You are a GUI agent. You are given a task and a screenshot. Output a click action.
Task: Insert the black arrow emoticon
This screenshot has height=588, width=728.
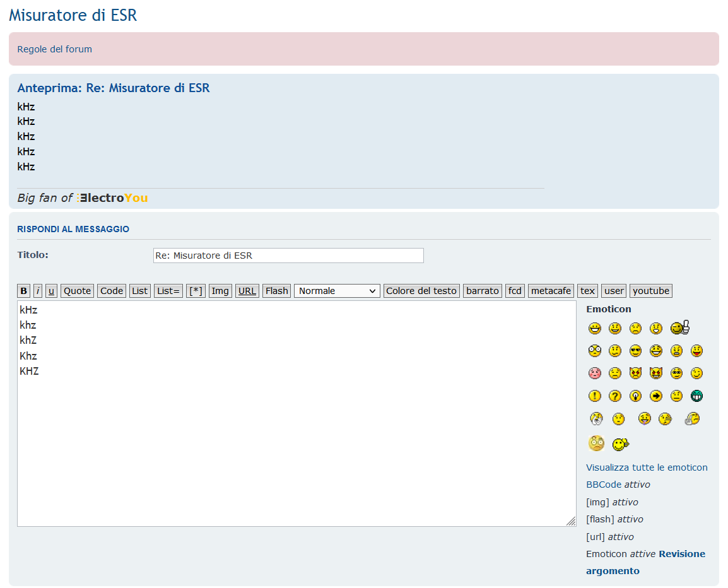tap(656, 396)
